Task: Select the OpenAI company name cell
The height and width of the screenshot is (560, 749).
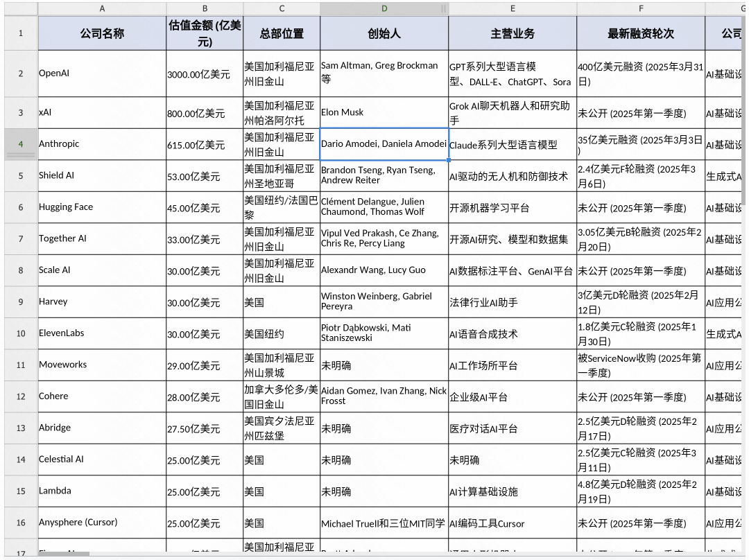Action: tap(102, 73)
